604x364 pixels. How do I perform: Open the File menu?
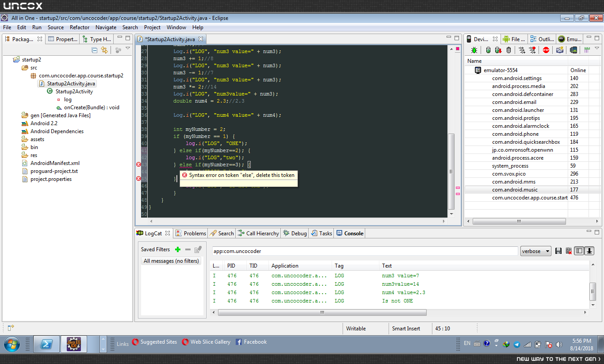pos(7,27)
